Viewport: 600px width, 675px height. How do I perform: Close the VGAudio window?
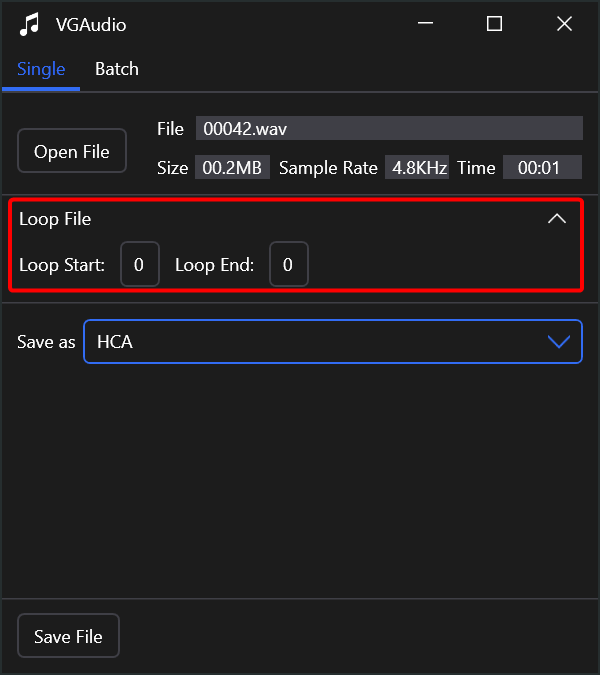(x=564, y=23)
